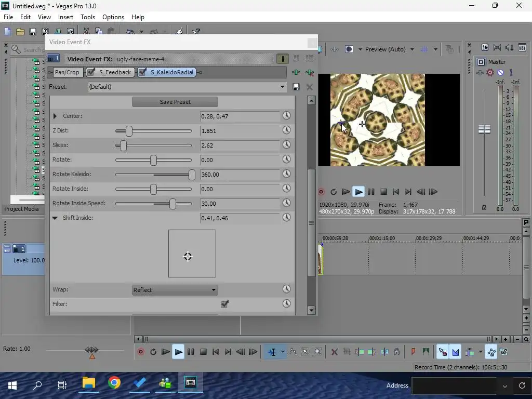Viewport: 532px width, 399px height.
Task: Click the Delete X icon in timeline toolbar
Action: pos(335,352)
